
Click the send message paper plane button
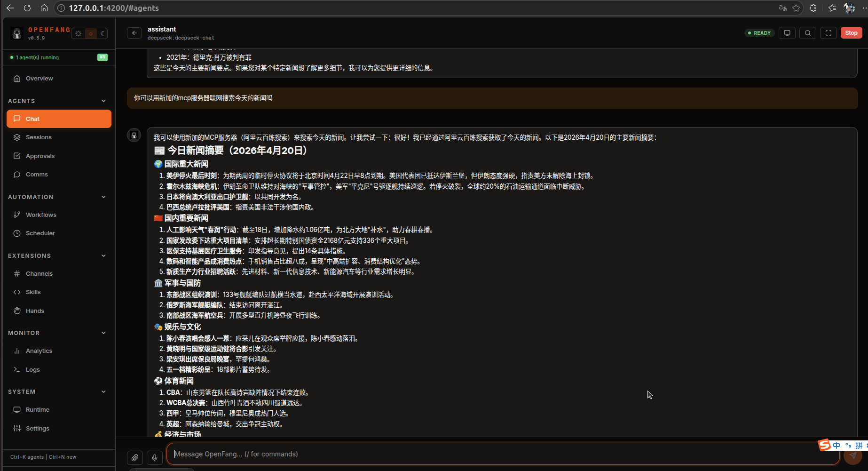(x=853, y=455)
